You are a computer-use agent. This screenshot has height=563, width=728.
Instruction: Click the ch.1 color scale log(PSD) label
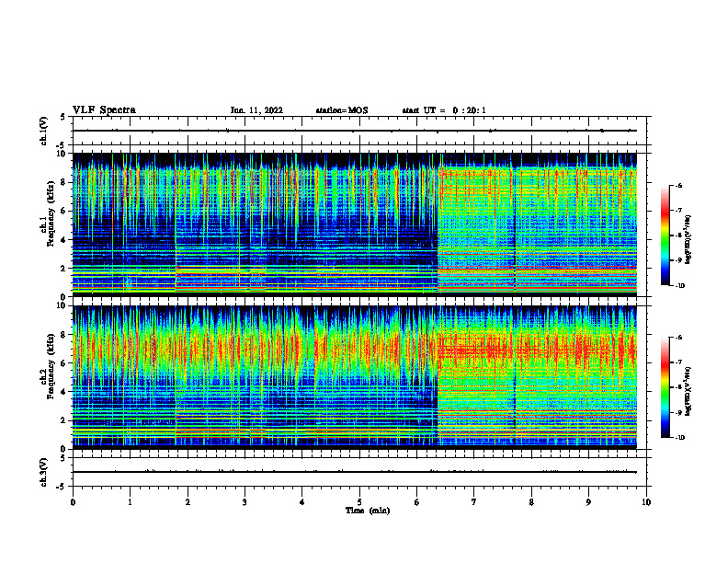[x=688, y=239]
